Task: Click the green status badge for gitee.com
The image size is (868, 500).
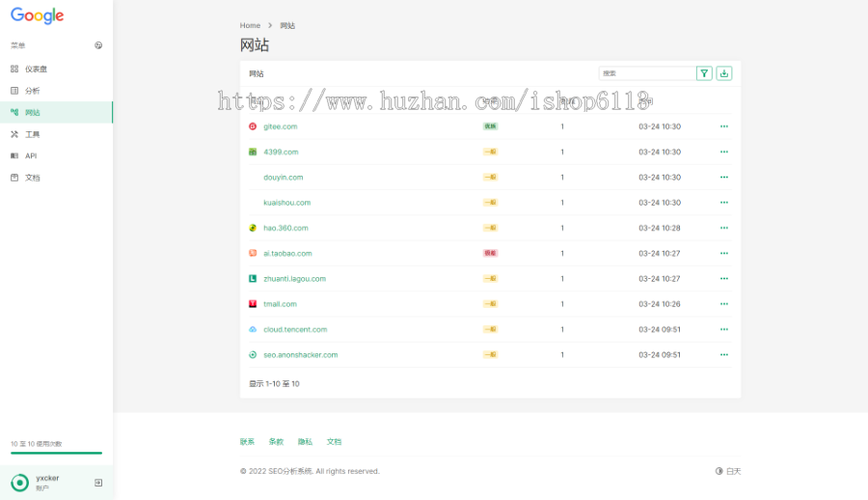Action: [x=491, y=126]
